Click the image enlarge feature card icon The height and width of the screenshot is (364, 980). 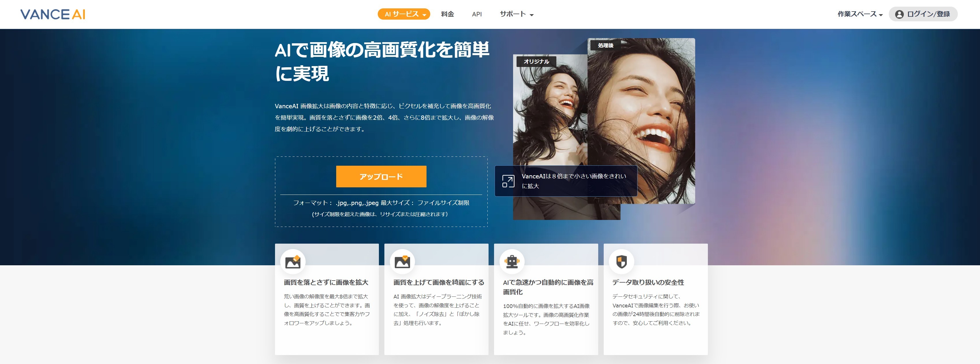click(293, 262)
